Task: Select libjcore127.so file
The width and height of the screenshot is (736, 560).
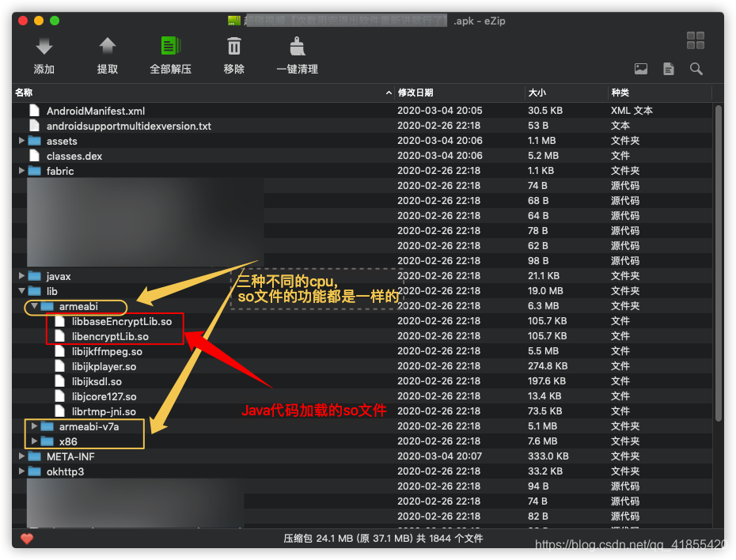Action: [x=104, y=396]
